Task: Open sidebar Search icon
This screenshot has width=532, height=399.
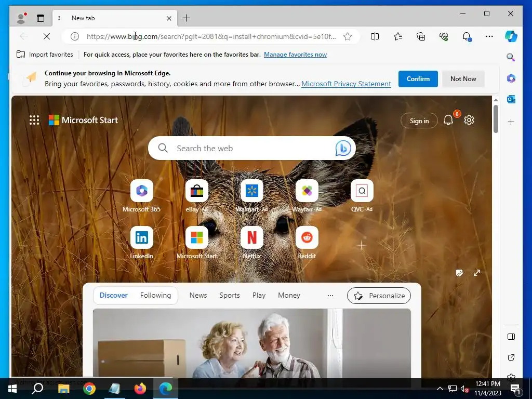Action: pyautogui.click(x=511, y=57)
